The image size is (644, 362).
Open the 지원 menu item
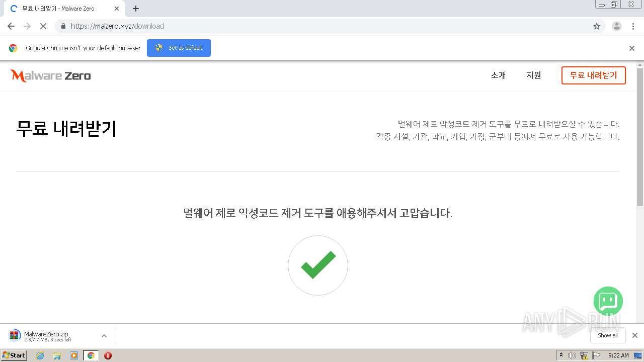534,75
